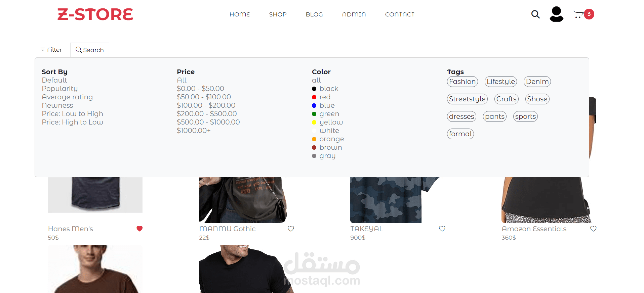The image size is (644, 293).
Task: Click the Z-STORE logo
Action: [95, 14]
